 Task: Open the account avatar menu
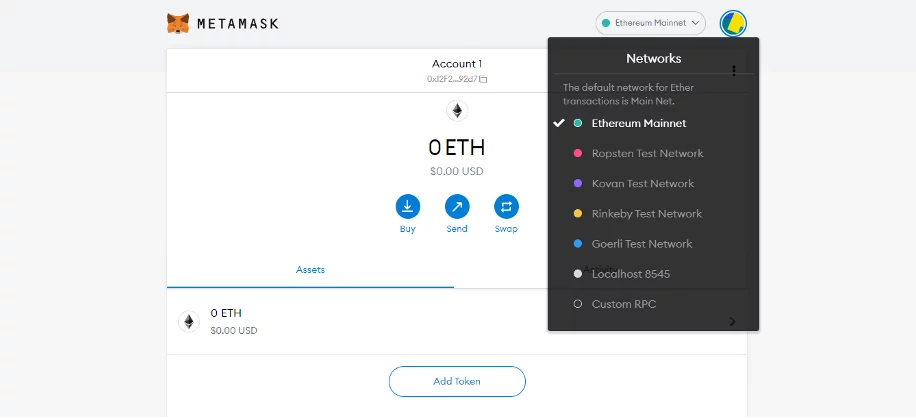(733, 23)
